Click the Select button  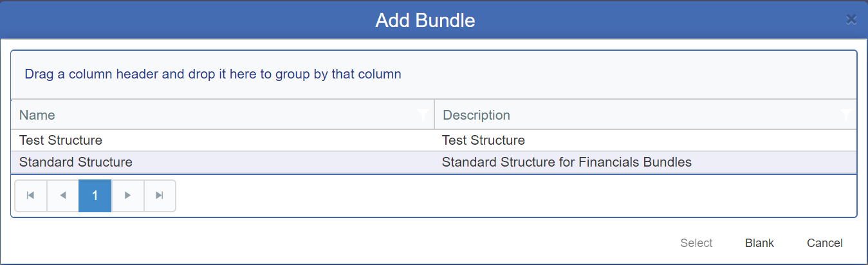coord(697,243)
